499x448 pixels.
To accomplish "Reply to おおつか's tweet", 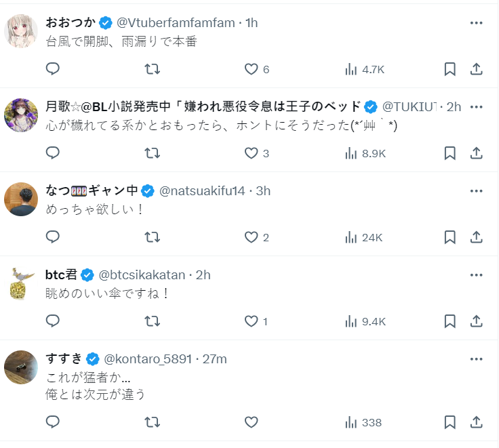I will pyautogui.click(x=53, y=68).
